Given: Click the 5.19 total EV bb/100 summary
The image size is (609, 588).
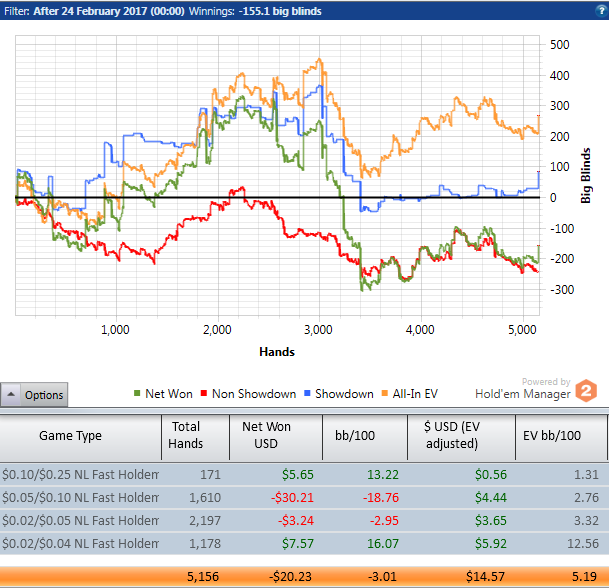Looking at the screenshot, I should click(x=584, y=577).
